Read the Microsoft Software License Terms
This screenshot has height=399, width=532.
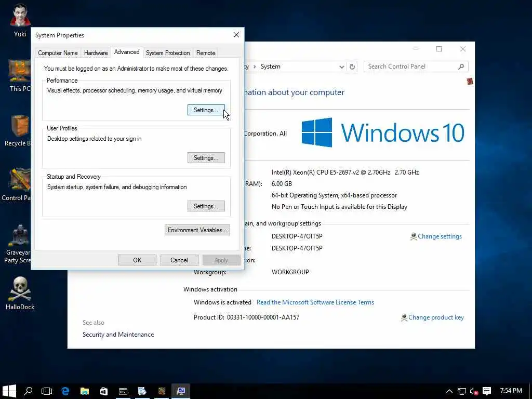pyautogui.click(x=315, y=302)
